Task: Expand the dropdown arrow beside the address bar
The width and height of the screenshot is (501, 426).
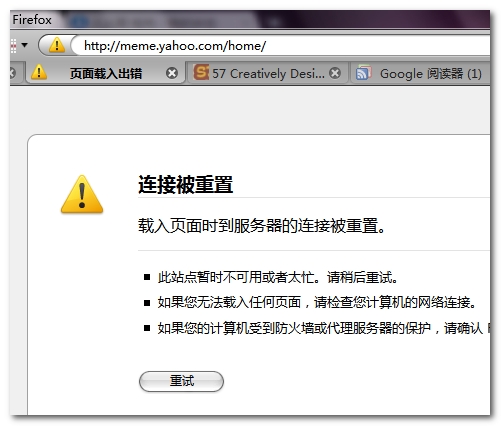Action: point(25,45)
